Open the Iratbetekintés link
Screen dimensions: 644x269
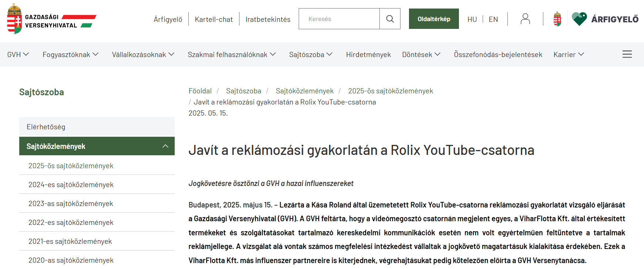pyautogui.click(x=268, y=19)
